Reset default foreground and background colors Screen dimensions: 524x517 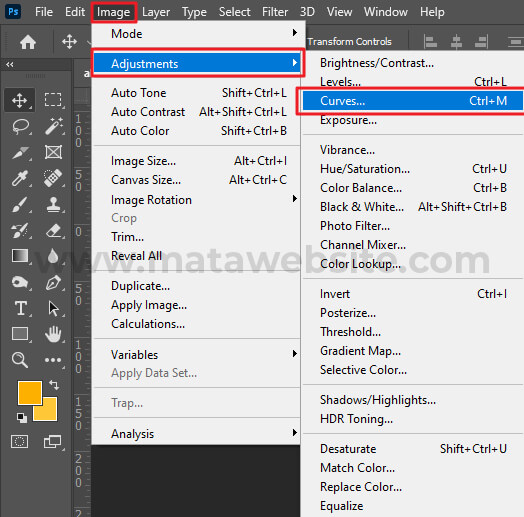point(22,417)
